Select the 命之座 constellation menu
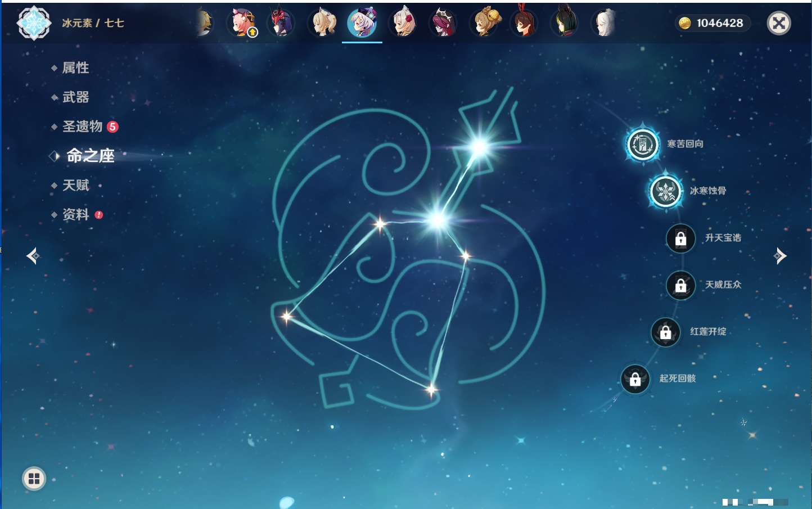 click(x=91, y=156)
